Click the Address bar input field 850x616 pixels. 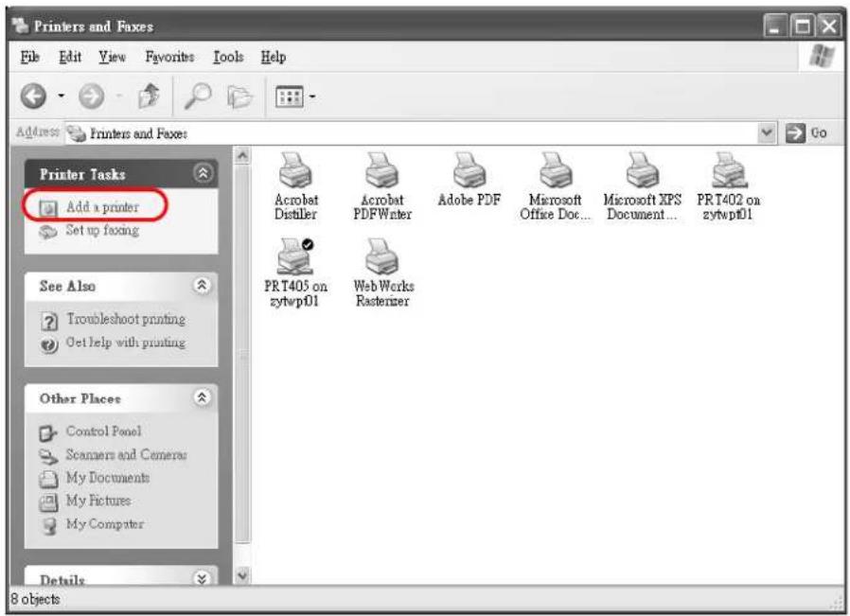412,132
